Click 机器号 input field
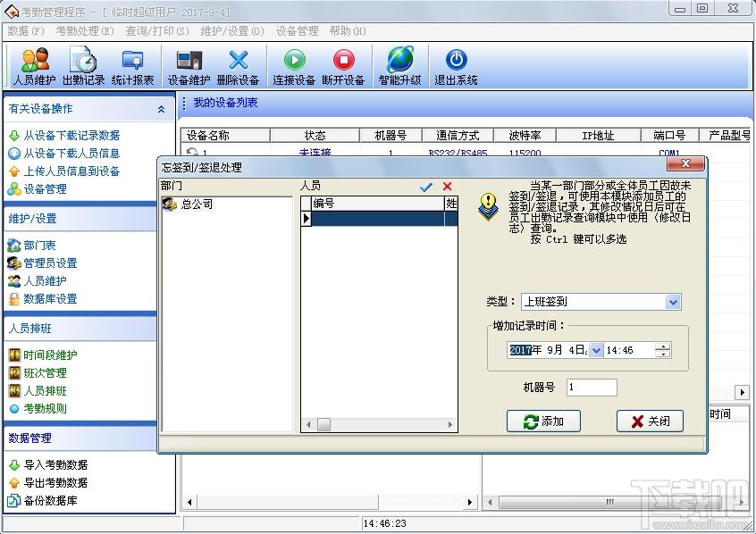This screenshot has height=534, width=756. click(x=592, y=388)
